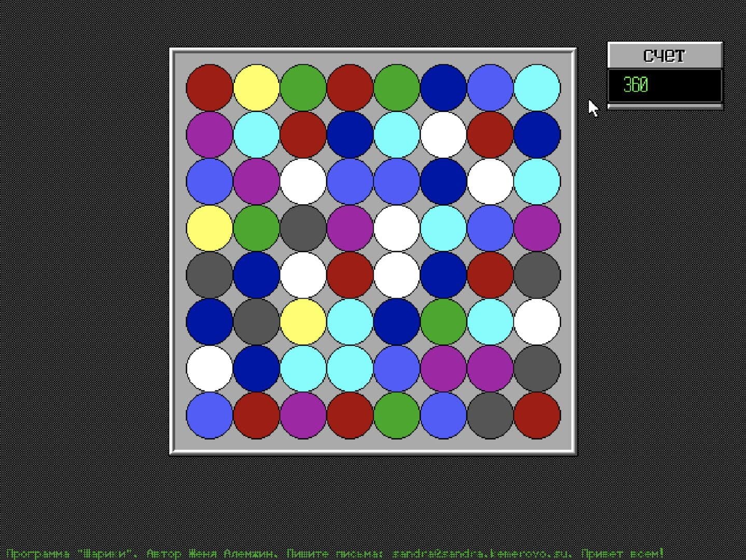This screenshot has height=560, width=746.
Task: Select the white ball in the second row
Action: pos(443,134)
